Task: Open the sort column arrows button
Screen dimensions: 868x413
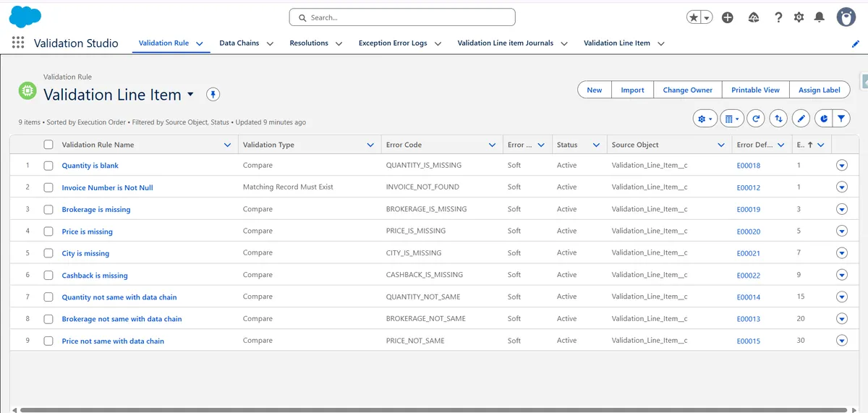Action: pos(778,119)
